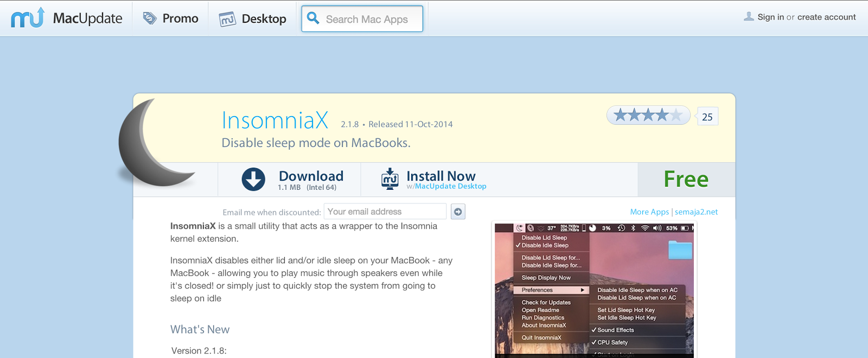Click the 'What's New' heading
This screenshot has height=358, width=868.
tap(200, 329)
